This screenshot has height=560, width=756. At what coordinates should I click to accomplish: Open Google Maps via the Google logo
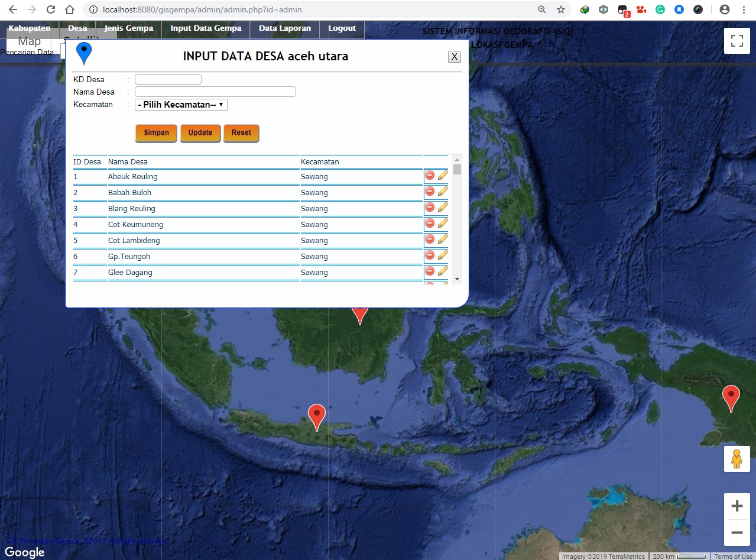[x=25, y=552]
